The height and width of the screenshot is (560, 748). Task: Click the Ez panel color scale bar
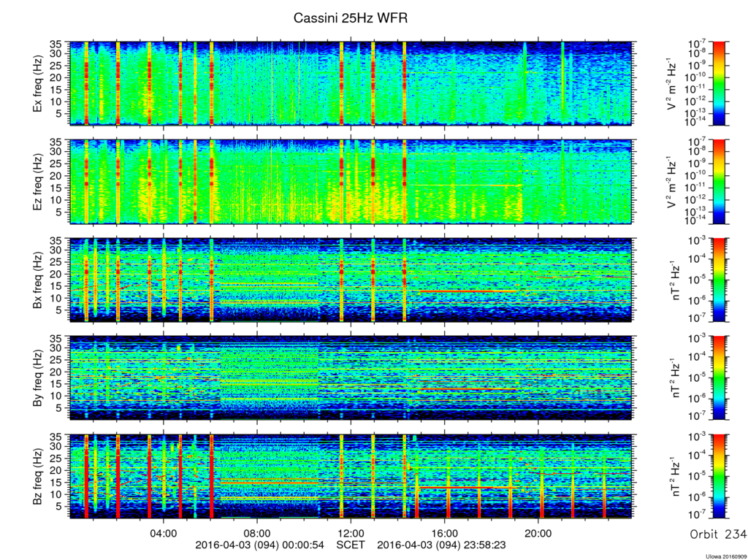719,182
